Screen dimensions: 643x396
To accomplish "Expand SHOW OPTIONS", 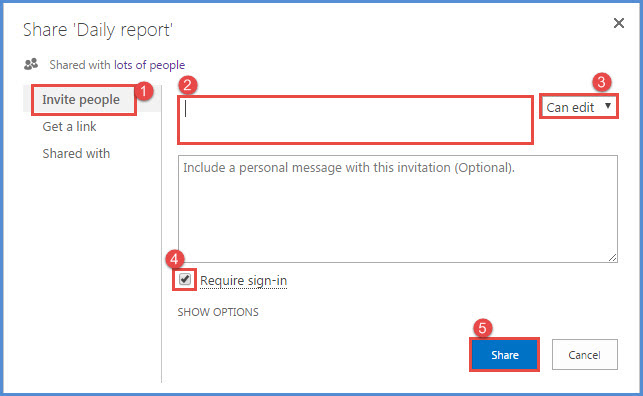I will (x=218, y=312).
